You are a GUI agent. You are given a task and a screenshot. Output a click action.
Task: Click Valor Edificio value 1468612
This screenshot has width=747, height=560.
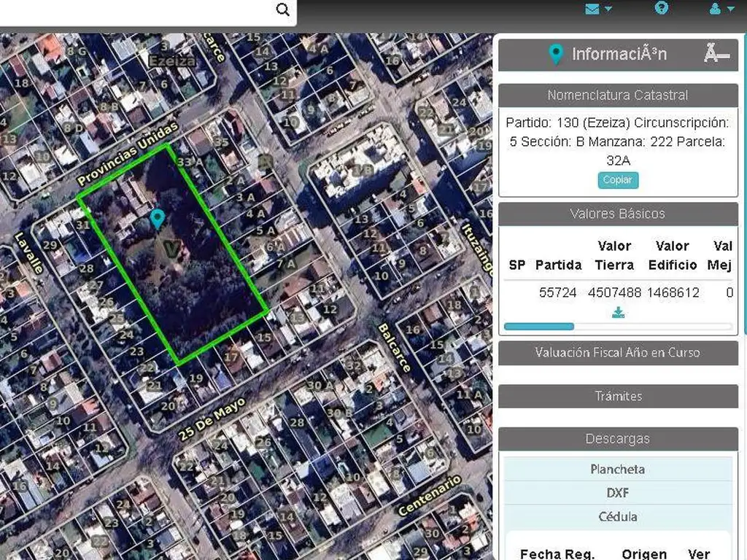673,292
